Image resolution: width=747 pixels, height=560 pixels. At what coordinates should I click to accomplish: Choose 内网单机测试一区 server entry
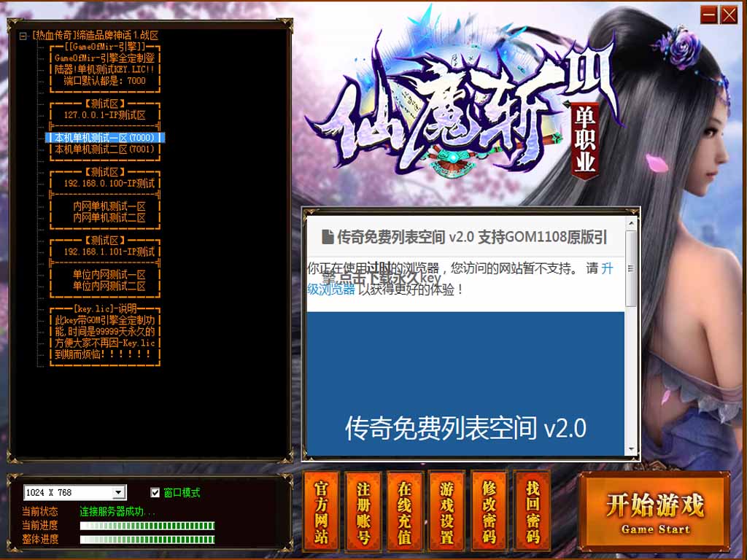[109, 206]
